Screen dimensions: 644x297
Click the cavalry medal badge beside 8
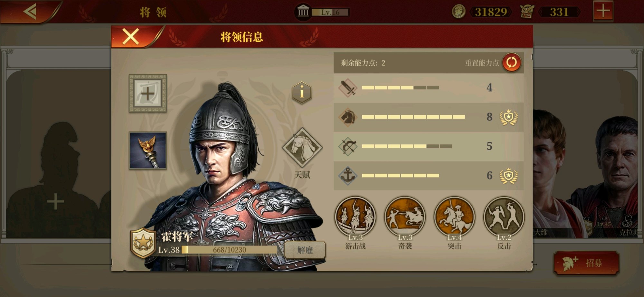508,117
